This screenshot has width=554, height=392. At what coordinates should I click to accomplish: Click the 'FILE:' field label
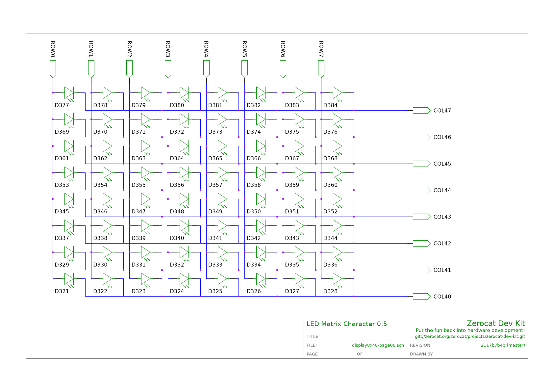312,345
